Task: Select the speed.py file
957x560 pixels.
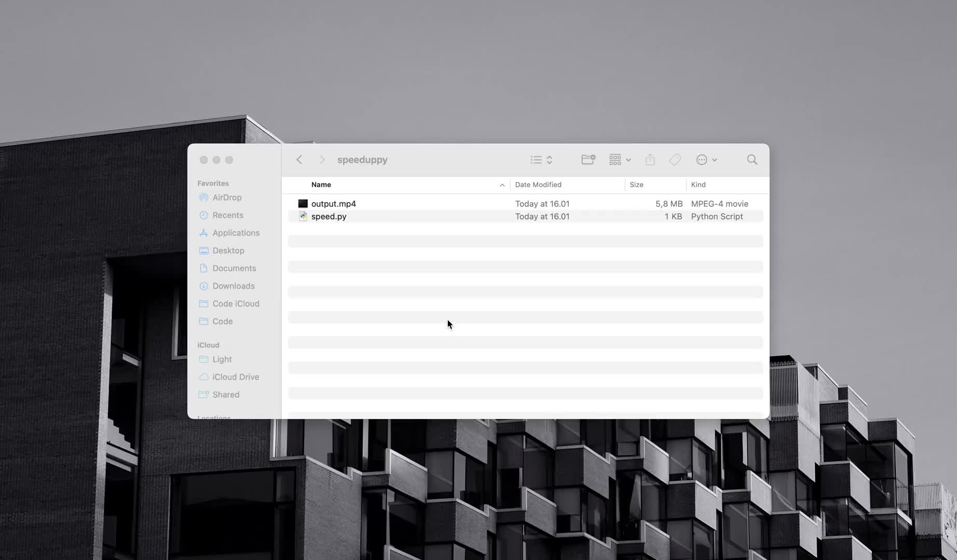Action: 525,216
